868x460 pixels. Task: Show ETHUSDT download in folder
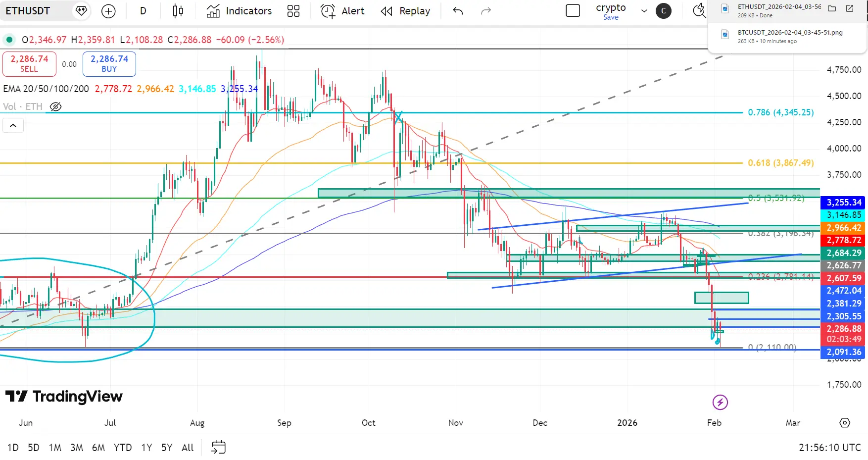pyautogui.click(x=832, y=8)
